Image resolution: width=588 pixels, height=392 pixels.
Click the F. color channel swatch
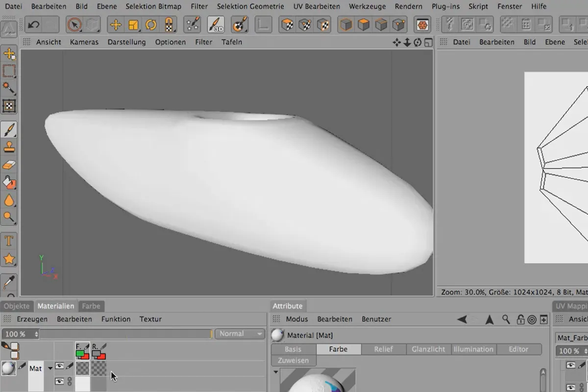point(82,350)
